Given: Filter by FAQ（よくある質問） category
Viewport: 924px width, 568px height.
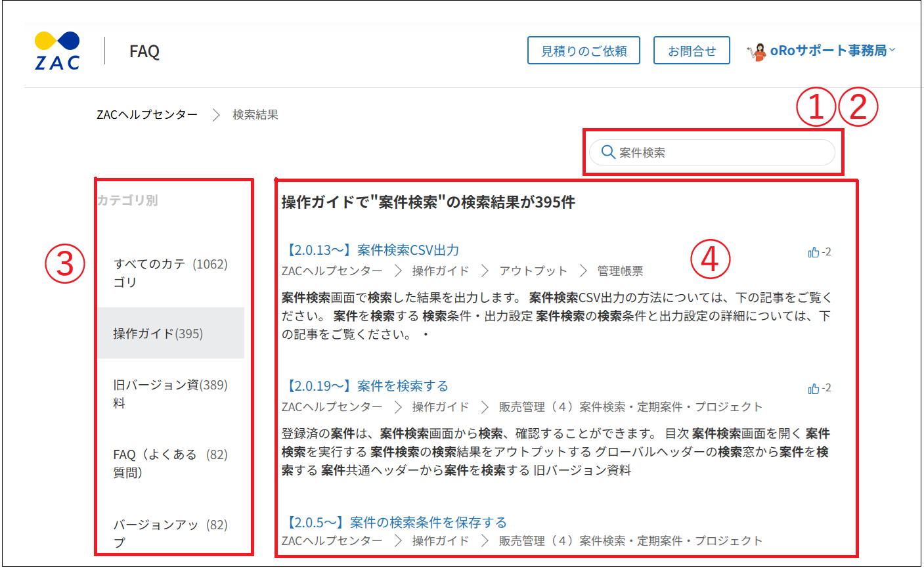Looking at the screenshot, I should coord(170,463).
